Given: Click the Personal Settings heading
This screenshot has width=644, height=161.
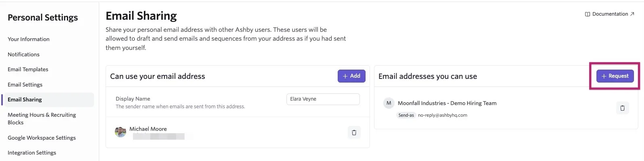Looking at the screenshot, I should (x=43, y=18).
